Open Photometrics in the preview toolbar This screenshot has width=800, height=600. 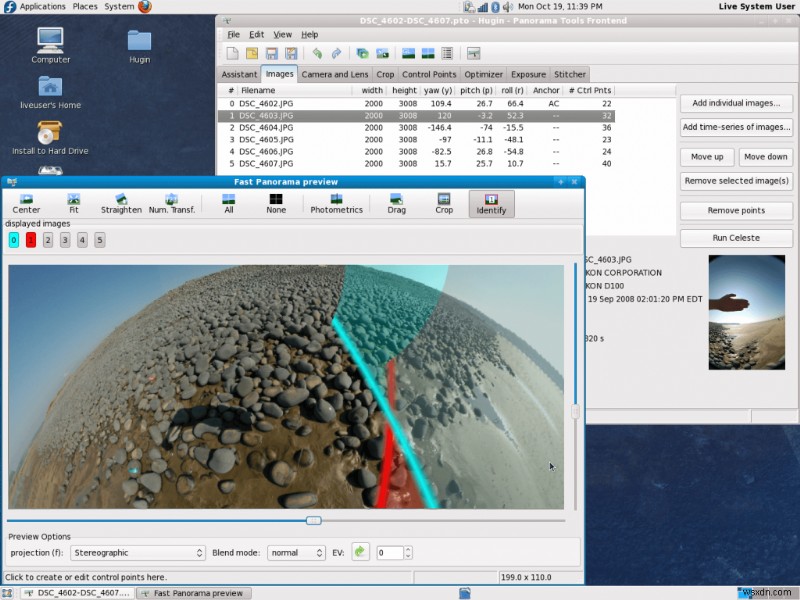coord(336,204)
